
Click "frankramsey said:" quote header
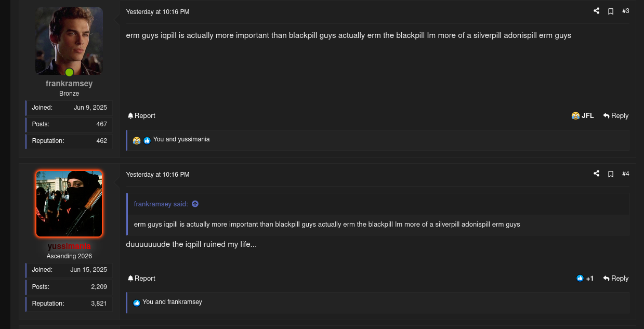click(x=161, y=204)
